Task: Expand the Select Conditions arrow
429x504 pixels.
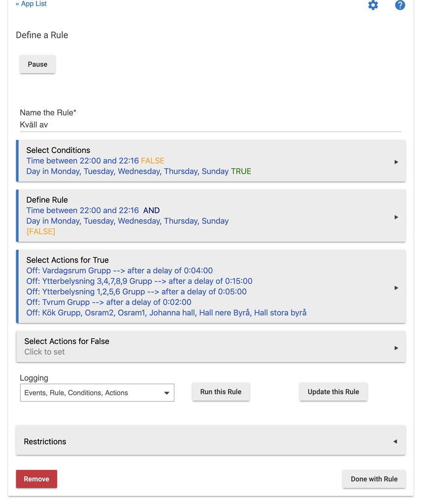Action: point(396,162)
